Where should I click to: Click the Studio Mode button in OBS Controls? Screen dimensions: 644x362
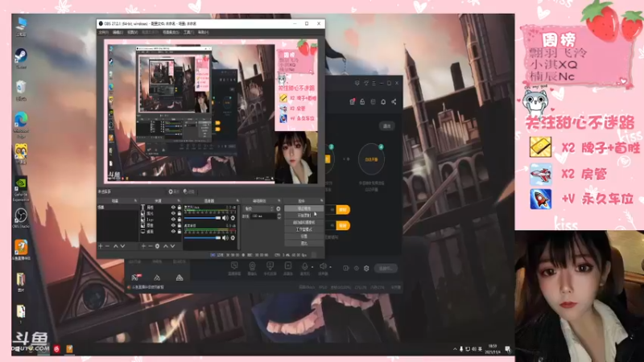click(x=304, y=229)
